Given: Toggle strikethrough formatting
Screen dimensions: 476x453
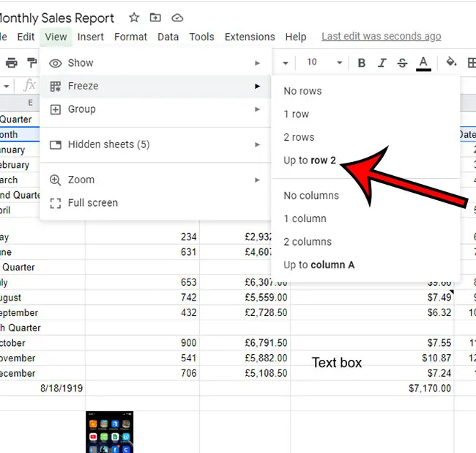Looking at the screenshot, I should (402, 63).
